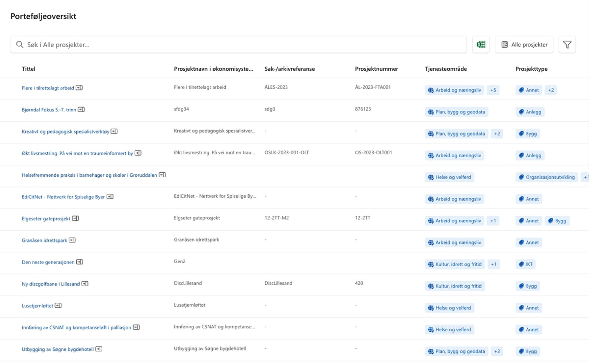Open the Alle prosjekter view selector
The width and height of the screenshot is (589, 364).
pyautogui.click(x=524, y=45)
